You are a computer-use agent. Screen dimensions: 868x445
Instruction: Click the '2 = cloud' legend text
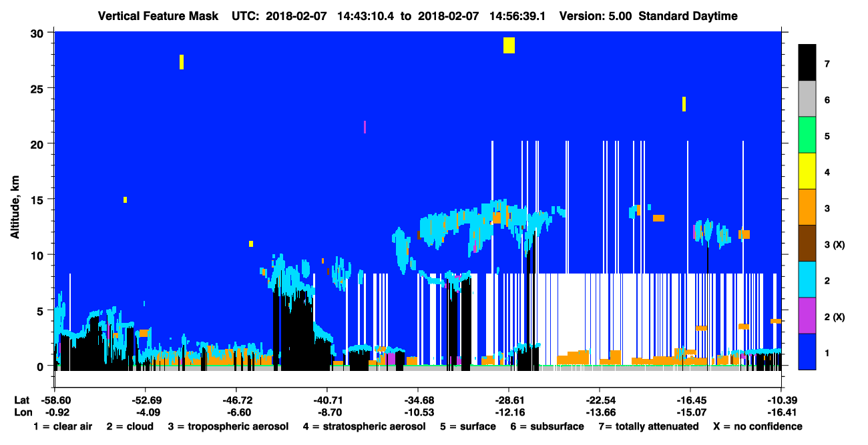point(130,426)
